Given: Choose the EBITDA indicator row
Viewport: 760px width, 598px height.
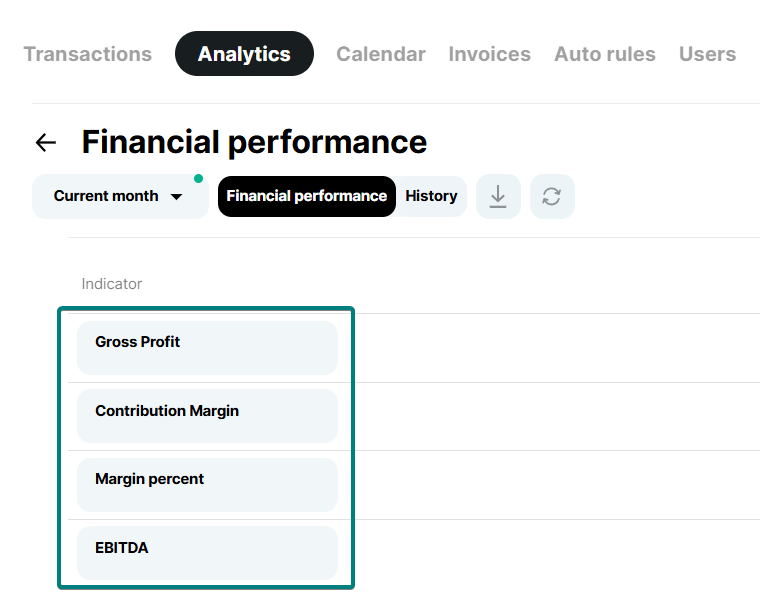Looking at the screenshot, I should (x=207, y=552).
